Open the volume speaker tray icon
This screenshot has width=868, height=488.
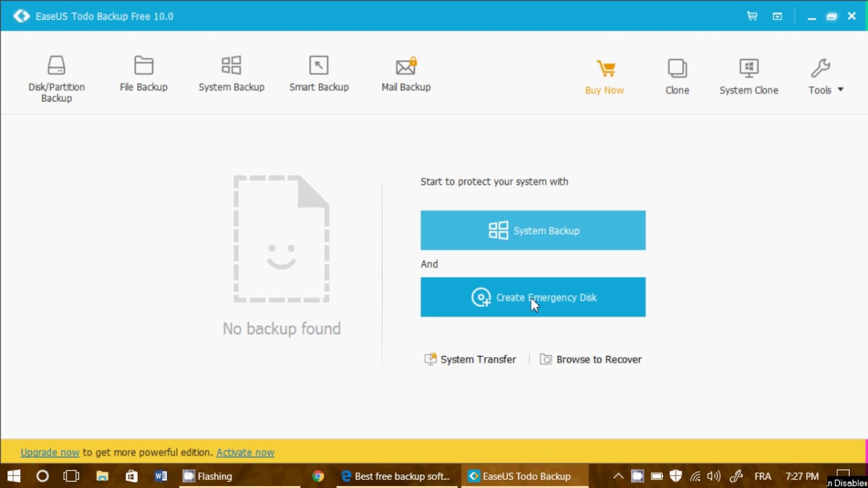(x=713, y=476)
